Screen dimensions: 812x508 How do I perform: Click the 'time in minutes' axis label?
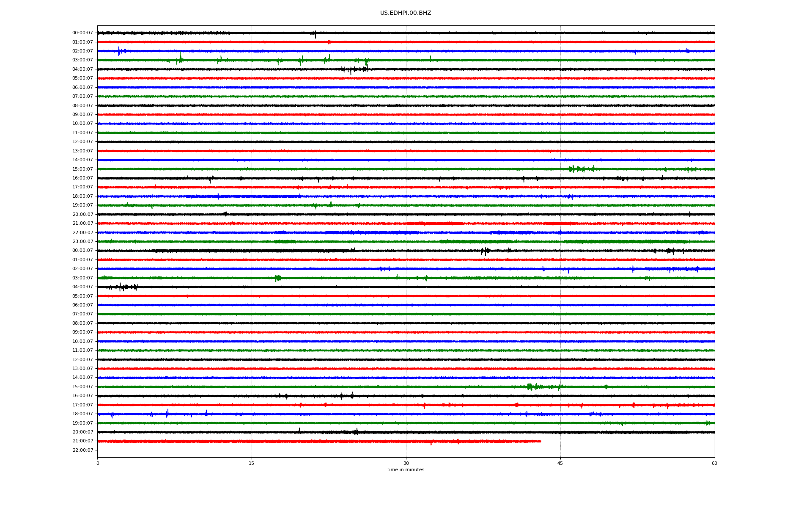tap(405, 469)
